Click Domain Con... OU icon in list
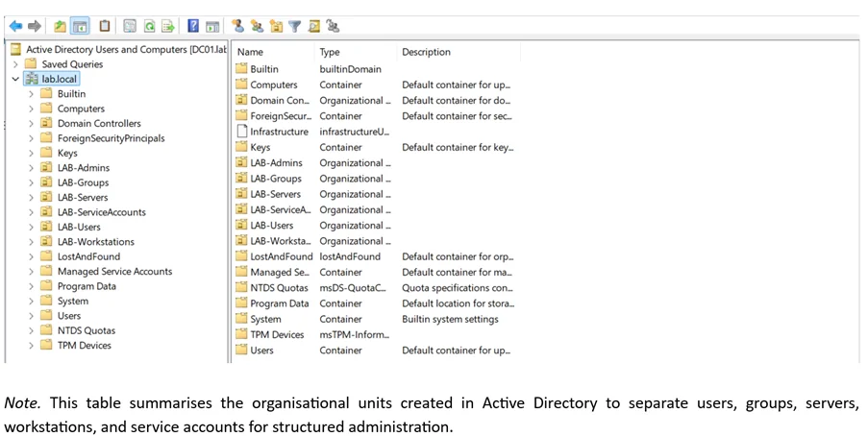This screenshot has height=436, width=868. click(x=241, y=100)
